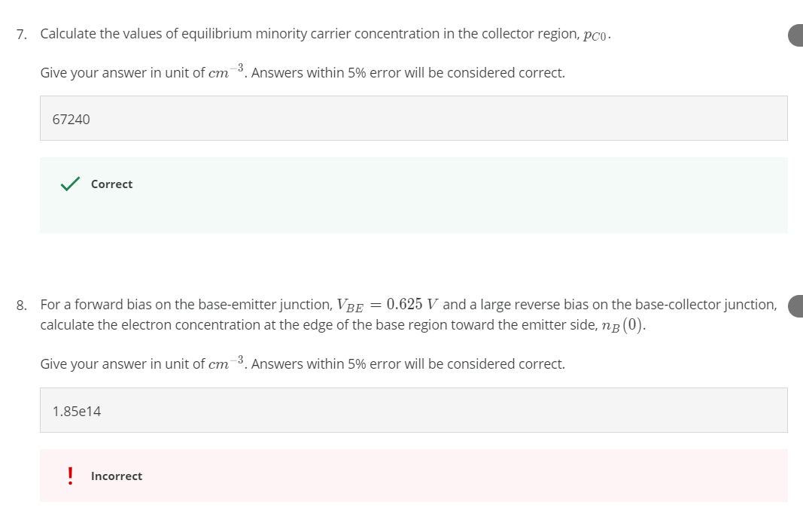
Task: Click question 8's pink feedback banner
Action: click(413, 475)
